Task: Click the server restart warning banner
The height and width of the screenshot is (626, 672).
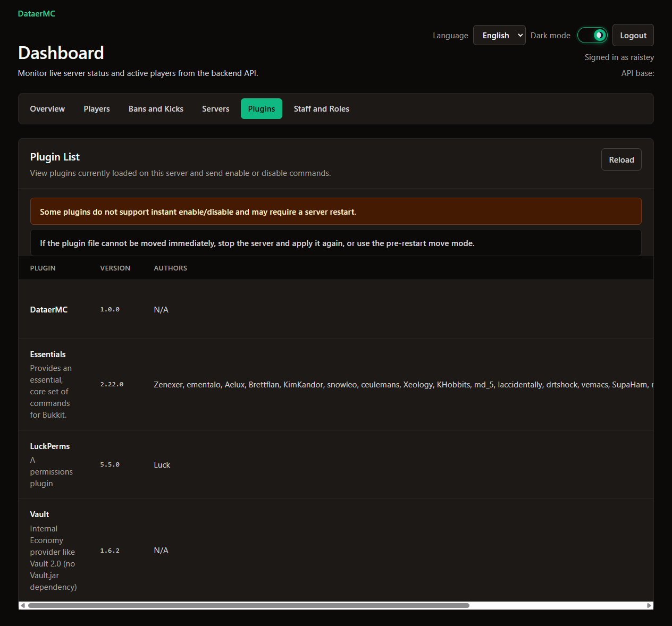Action: (336, 212)
